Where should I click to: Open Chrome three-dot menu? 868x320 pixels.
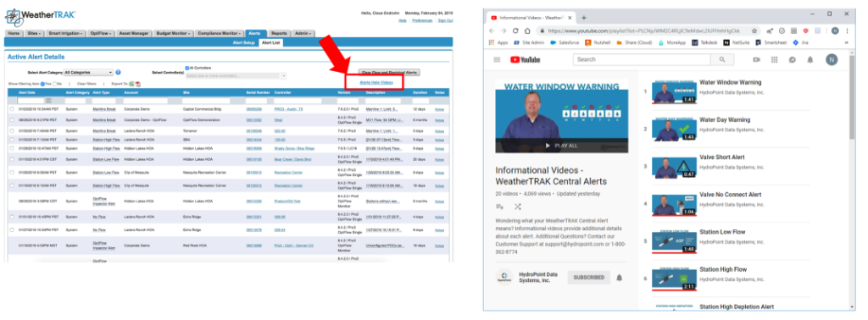click(x=847, y=31)
